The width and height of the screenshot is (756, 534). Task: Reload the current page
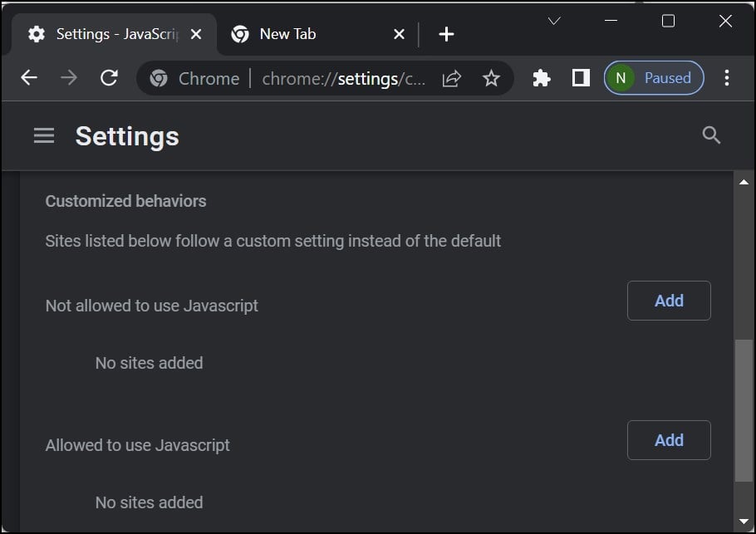tap(109, 77)
